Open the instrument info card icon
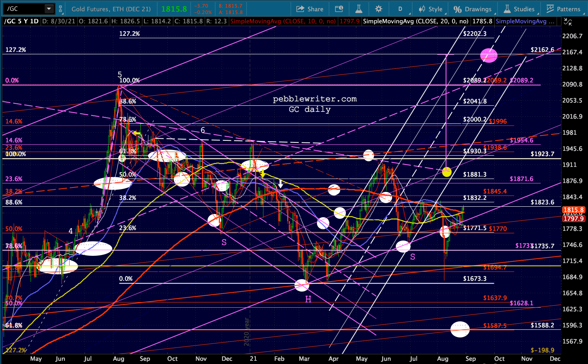The height and width of the screenshot is (364, 588). [x=339, y=9]
